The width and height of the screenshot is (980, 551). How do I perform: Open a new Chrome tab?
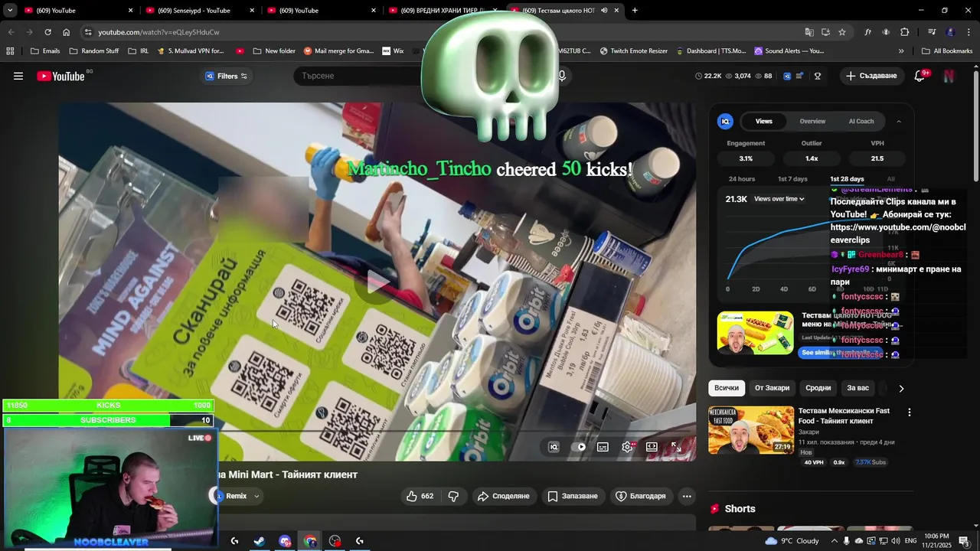click(x=635, y=11)
